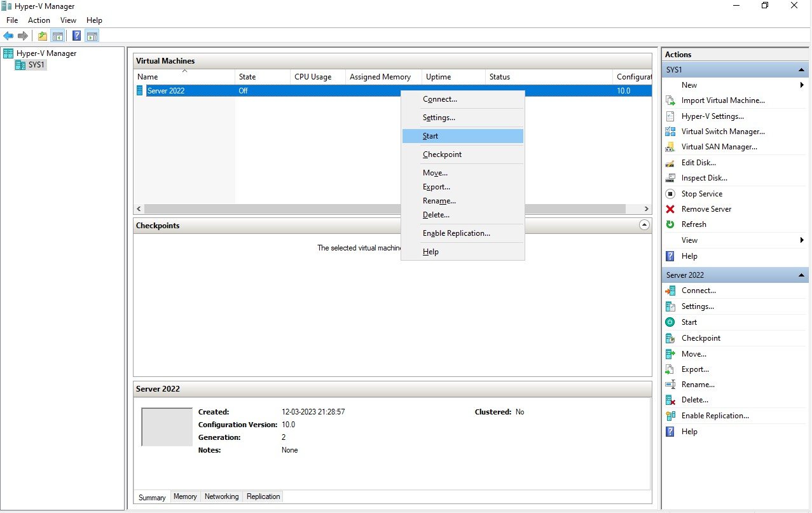Image resolution: width=812 pixels, height=513 pixels.
Task: Click the right scroll arrow of VM list
Action: (x=646, y=209)
